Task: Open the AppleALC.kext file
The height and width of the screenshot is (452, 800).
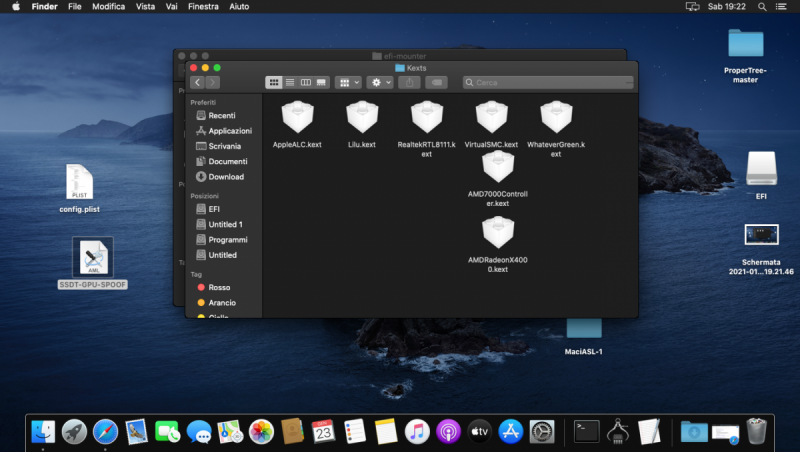Action: point(297,118)
